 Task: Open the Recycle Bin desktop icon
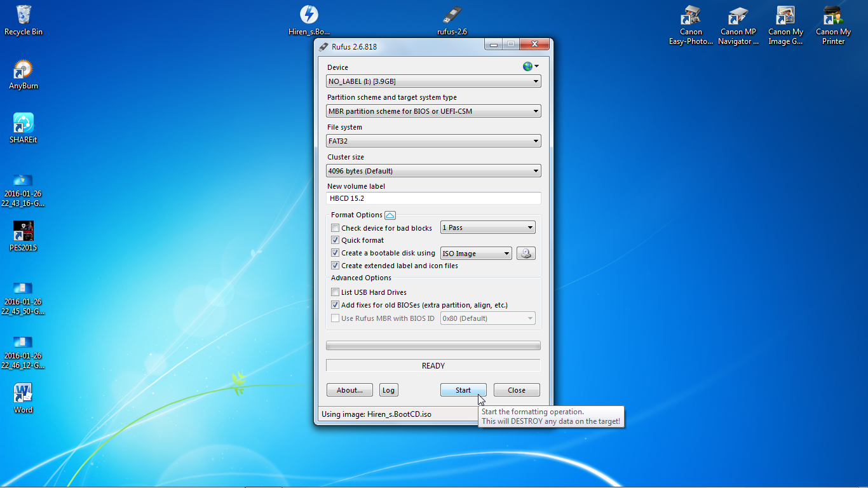24,20
